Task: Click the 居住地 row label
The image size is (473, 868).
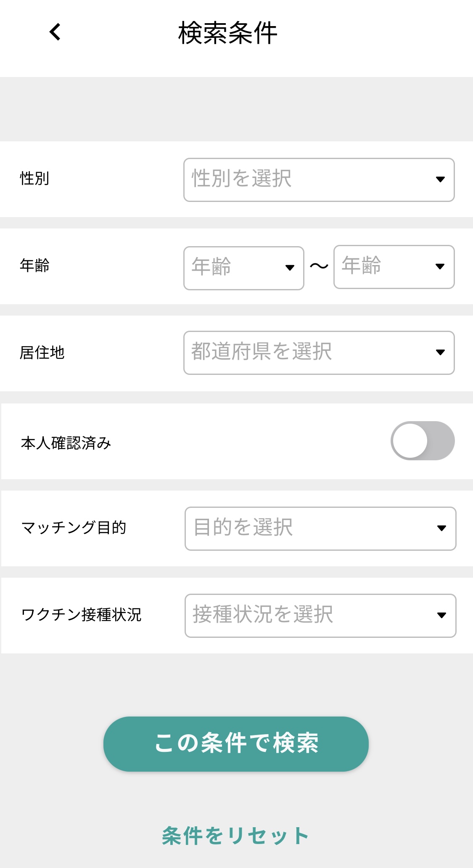Action: click(x=42, y=353)
